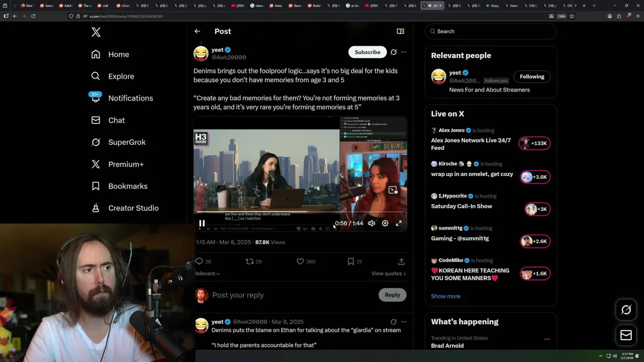Open the trending topic Brad Arnold

coord(447,345)
